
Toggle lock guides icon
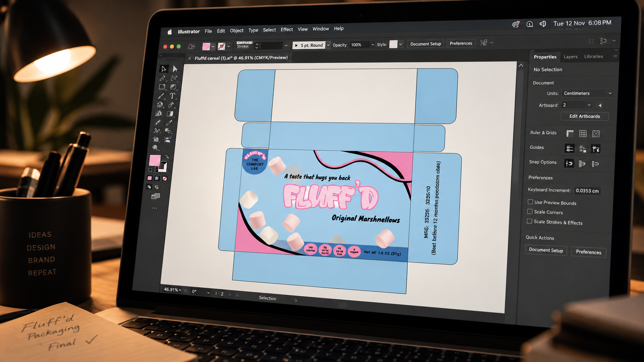point(582,148)
